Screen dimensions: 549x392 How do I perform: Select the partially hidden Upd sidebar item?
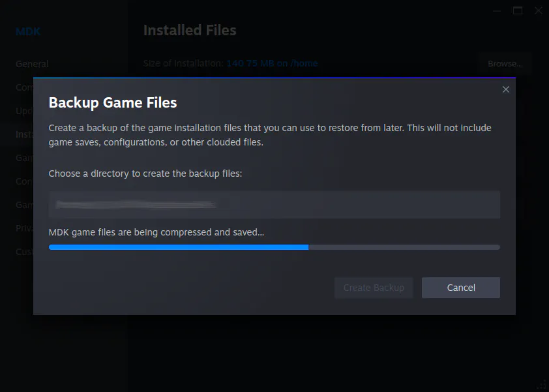pyautogui.click(x=24, y=111)
